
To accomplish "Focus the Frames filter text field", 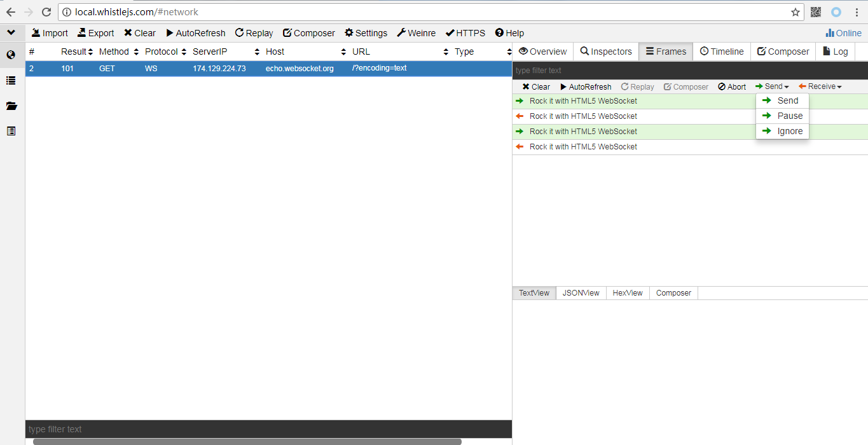I will point(690,71).
